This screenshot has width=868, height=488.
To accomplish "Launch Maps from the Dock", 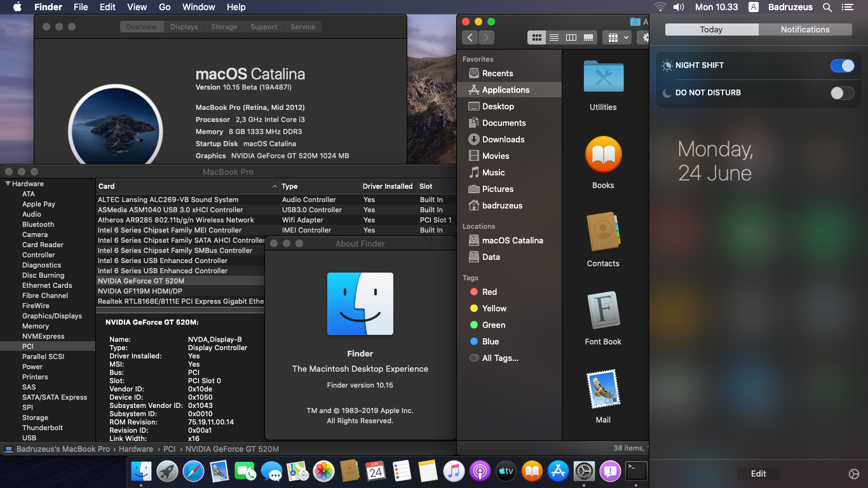I will click(x=297, y=471).
